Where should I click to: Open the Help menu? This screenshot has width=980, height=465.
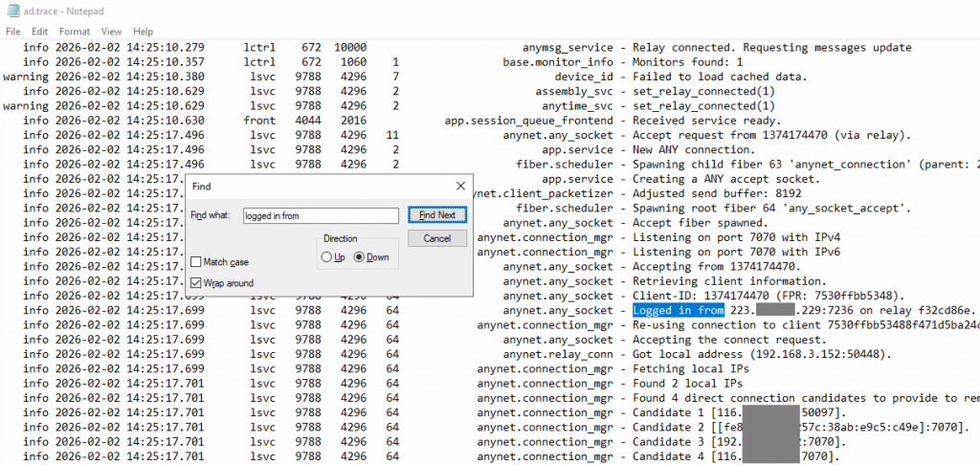[143, 32]
